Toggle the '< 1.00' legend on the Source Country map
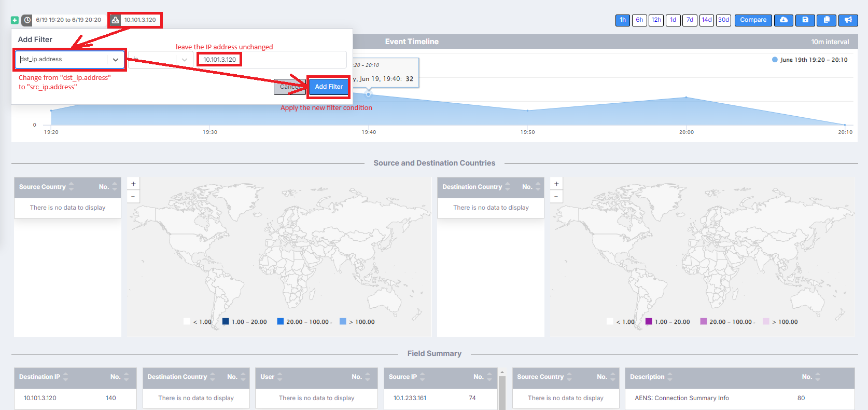The width and height of the screenshot is (868, 410). [198, 322]
